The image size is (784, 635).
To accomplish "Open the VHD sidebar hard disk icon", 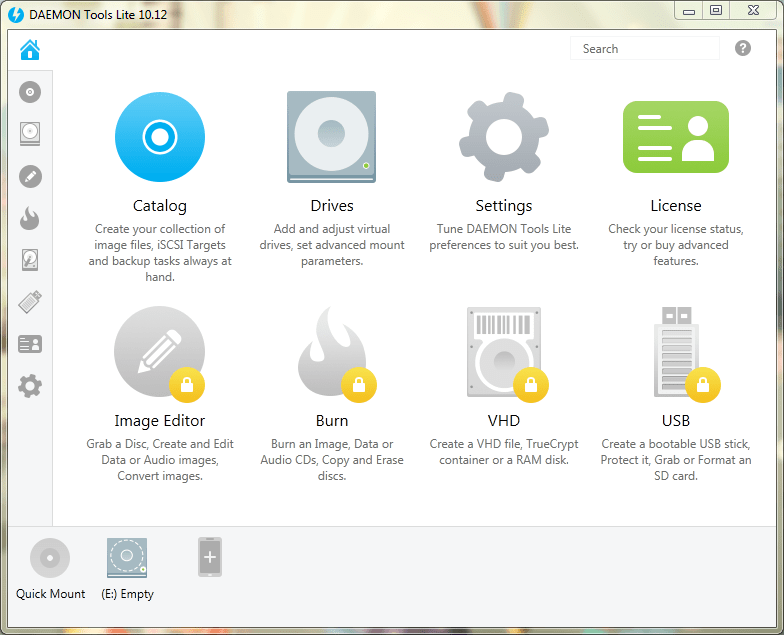I will click(x=30, y=260).
